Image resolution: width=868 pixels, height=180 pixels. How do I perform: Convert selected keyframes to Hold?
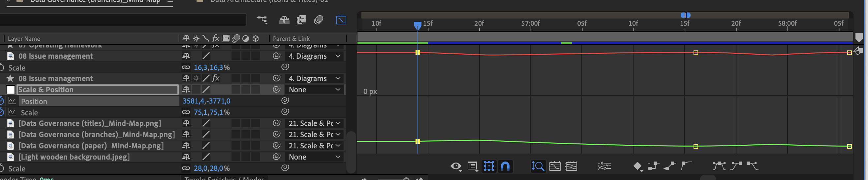pyautogui.click(x=653, y=166)
